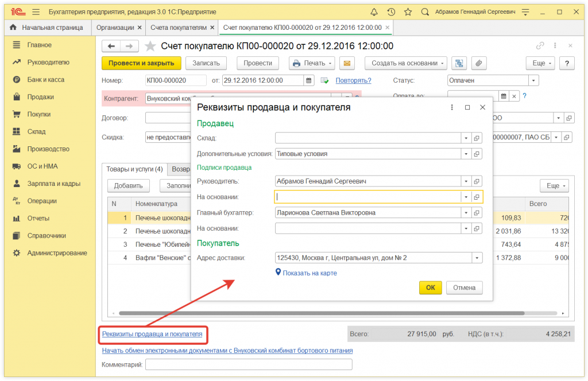Click the search magnifier in title bar
Image resolution: width=588 pixels, height=381 pixels.
[x=425, y=11]
